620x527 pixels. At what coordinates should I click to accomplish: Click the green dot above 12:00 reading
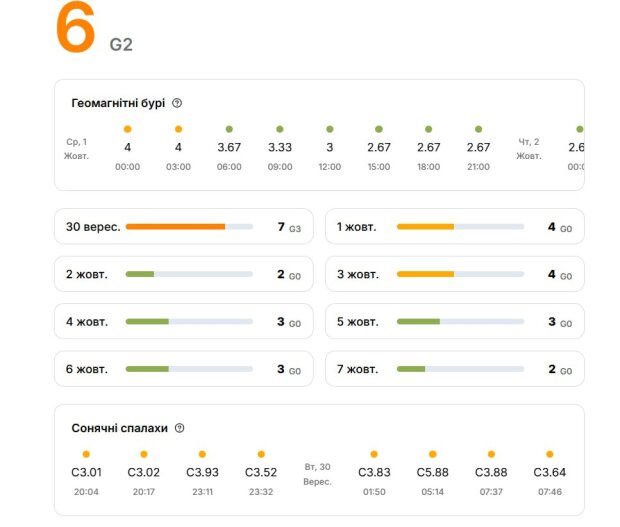click(329, 129)
